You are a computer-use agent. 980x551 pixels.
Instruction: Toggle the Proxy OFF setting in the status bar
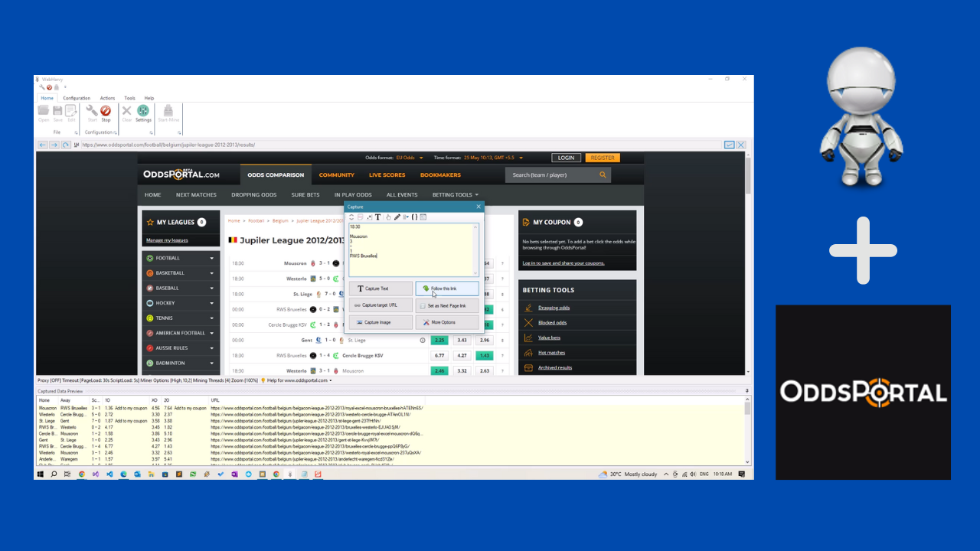tap(47, 380)
